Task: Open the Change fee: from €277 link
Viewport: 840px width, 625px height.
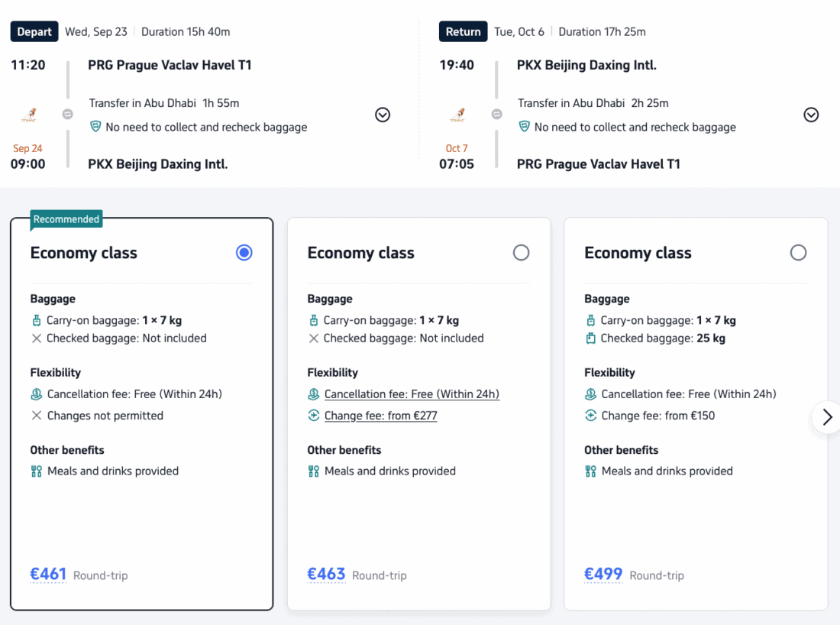Action: point(380,416)
